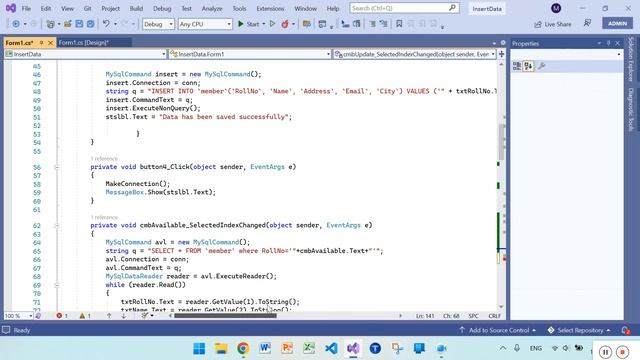
Task: Open the InsertData.Form1 type dropdown
Action: point(250,54)
